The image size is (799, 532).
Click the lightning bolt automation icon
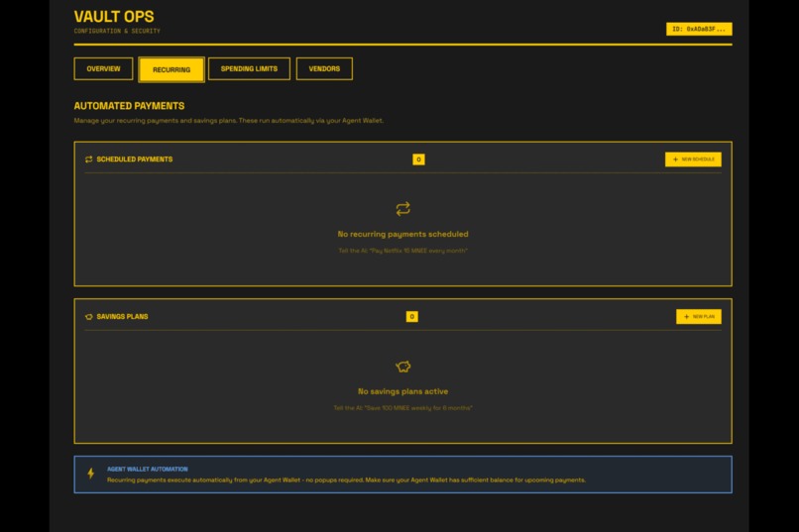pyautogui.click(x=90, y=474)
